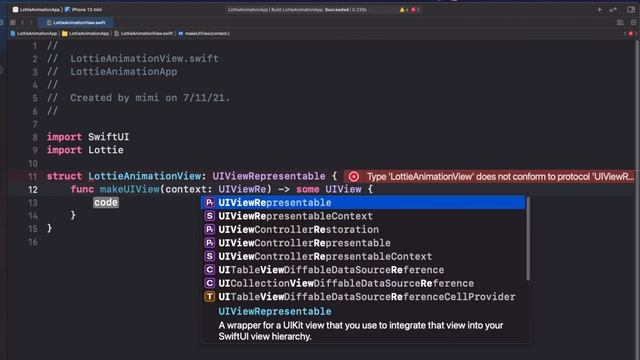The width and height of the screenshot is (640, 360).
Task: Click the Pr icon beside UIViewControllerRestoration
Action: [210, 229]
